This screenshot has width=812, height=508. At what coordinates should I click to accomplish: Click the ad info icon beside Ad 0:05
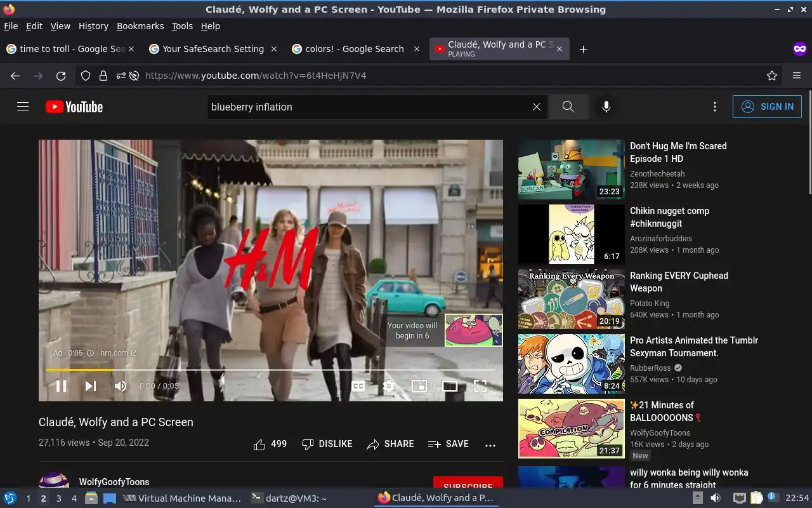coord(90,353)
